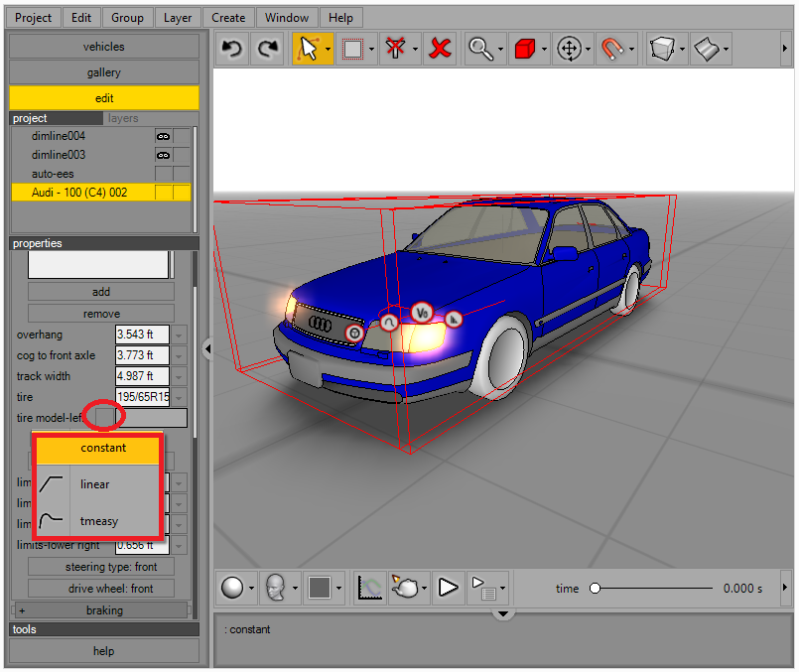
Task: Click the gallery button
Action: tap(104, 72)
